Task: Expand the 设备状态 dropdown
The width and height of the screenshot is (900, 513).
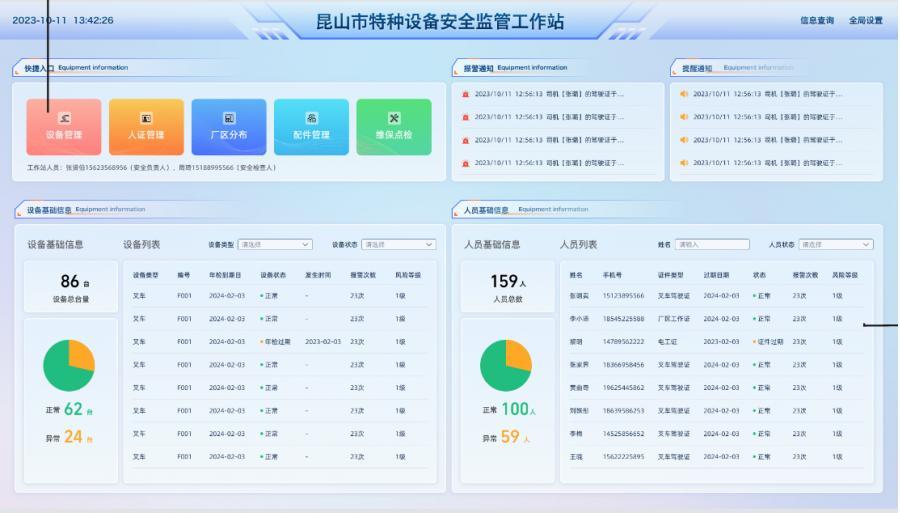Action: coord(398,244)
